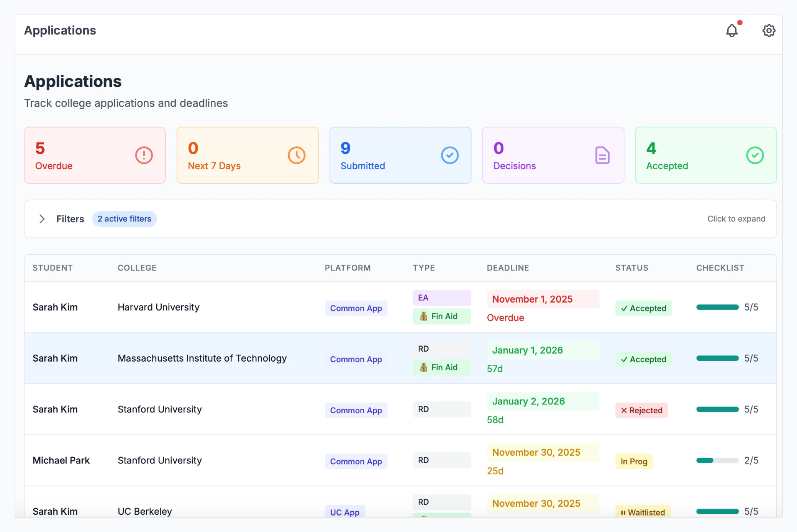Click the Overdue alert icon
The width and height of the screenshot is (797, 532).
[x=143, y=155]
